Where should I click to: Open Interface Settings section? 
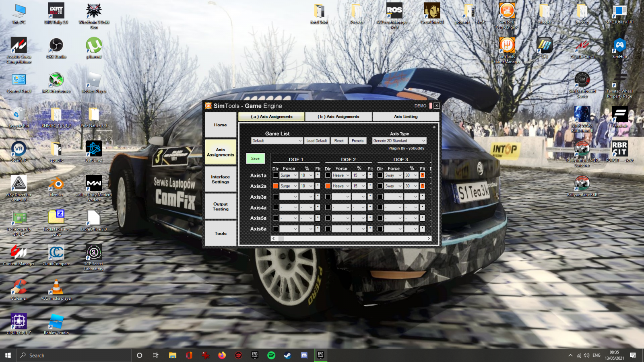[x=221, y=179]
